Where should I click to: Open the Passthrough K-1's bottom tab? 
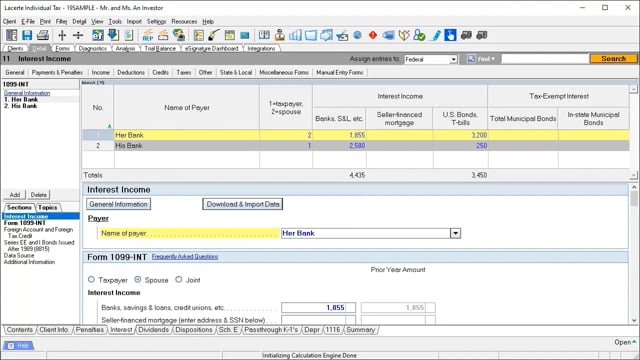pos(271,329)
